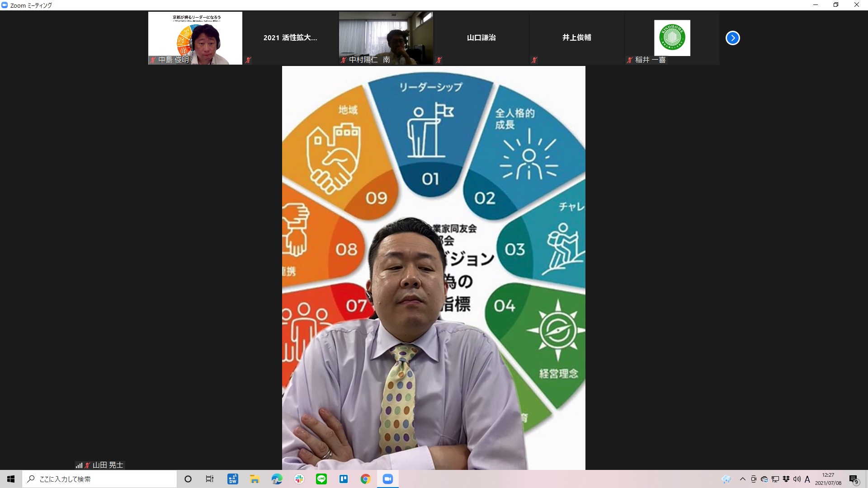The width and height of the screenshot is (868, 488).
Task: Open network connection tray icon
Action: [x=775, y=479]
